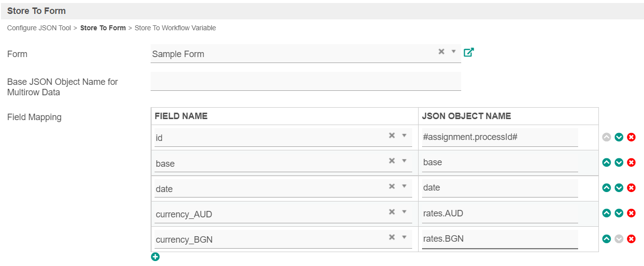Open the date field name dropdown
Viewport: 644px width, 266px height.
pos(404,187)
